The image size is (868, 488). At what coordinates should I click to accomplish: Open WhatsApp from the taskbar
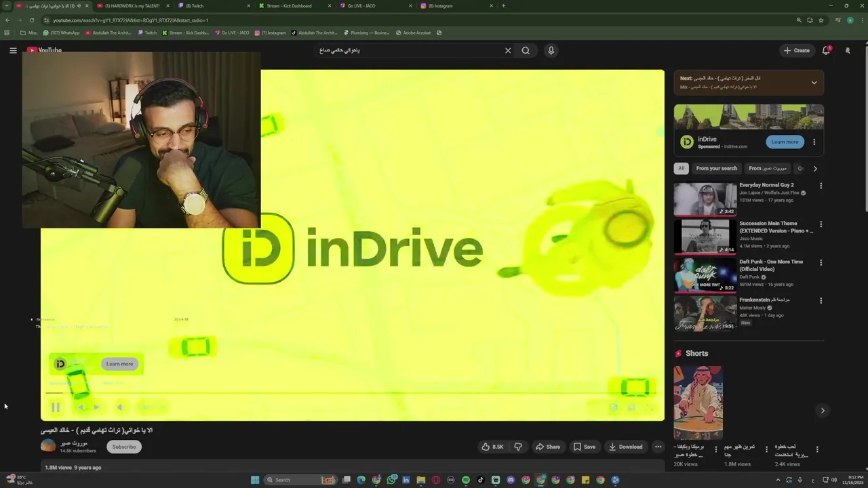[x=391, y=480]
